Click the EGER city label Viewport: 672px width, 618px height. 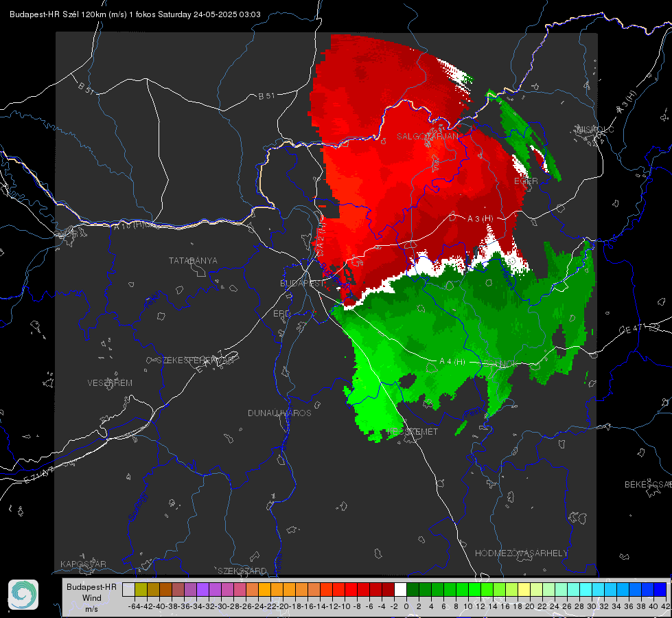click(526, 181)
